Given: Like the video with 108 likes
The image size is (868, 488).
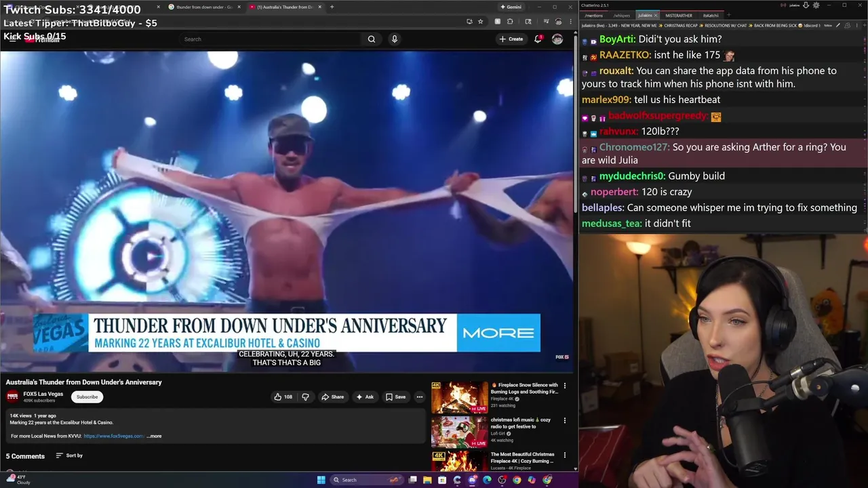Looking at the screenshot, I should point(283,397).
